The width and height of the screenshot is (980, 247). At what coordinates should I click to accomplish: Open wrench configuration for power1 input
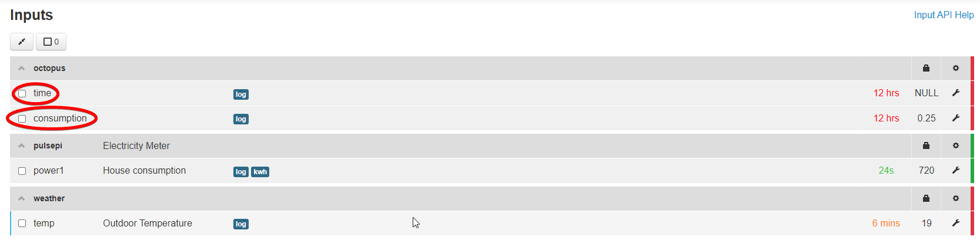956,170
